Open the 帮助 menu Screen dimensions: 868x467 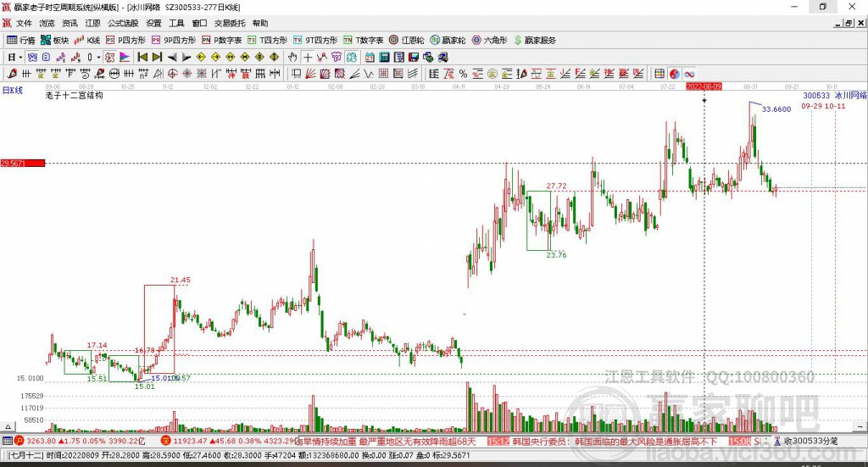tap(260, 23)
